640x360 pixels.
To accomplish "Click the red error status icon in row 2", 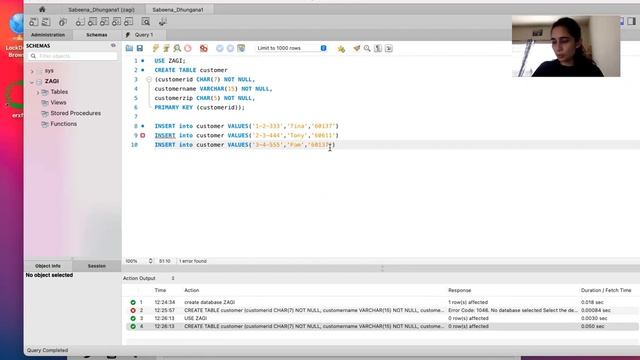I will click(133, 310).
